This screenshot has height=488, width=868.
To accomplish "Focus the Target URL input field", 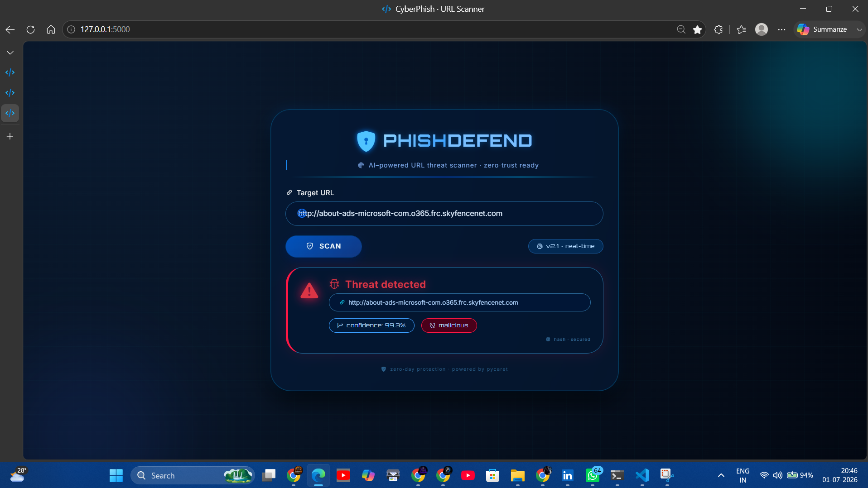I will 444,214.
